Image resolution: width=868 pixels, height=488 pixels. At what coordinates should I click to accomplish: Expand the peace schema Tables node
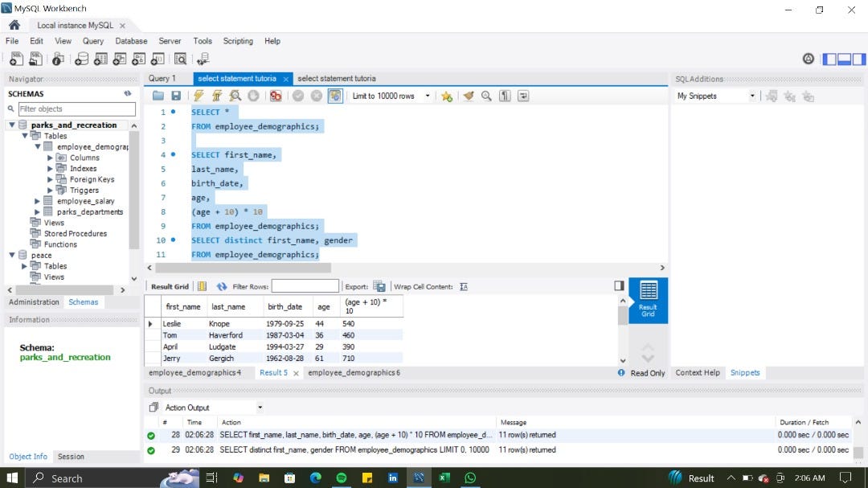(x=23, y=265)
